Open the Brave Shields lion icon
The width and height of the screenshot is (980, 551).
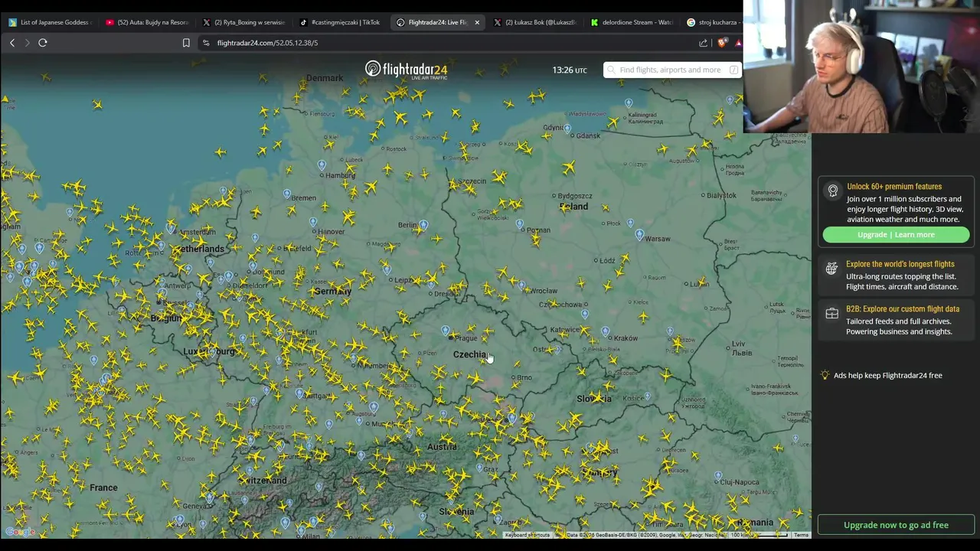723,43
